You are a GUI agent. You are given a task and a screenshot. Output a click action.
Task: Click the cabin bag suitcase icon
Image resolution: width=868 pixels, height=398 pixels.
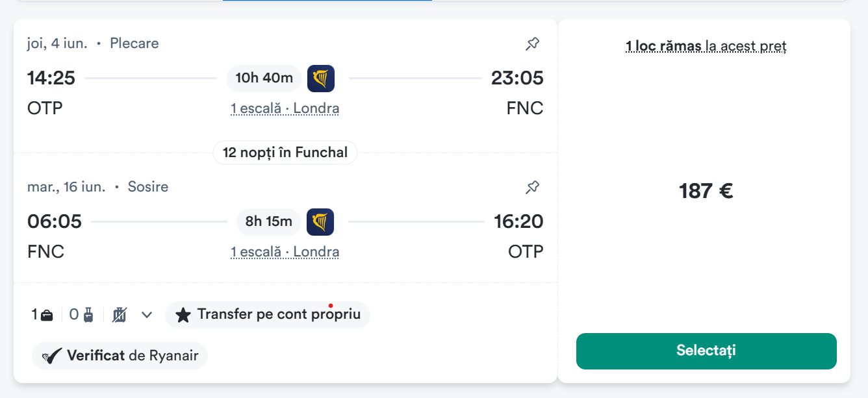coord(88,316)
